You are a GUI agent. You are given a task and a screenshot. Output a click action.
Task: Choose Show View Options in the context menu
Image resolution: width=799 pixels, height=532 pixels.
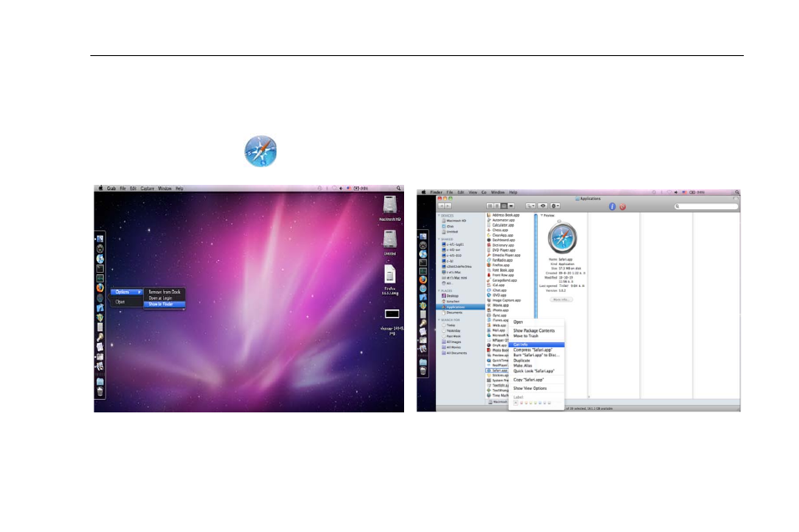[536, 388]
